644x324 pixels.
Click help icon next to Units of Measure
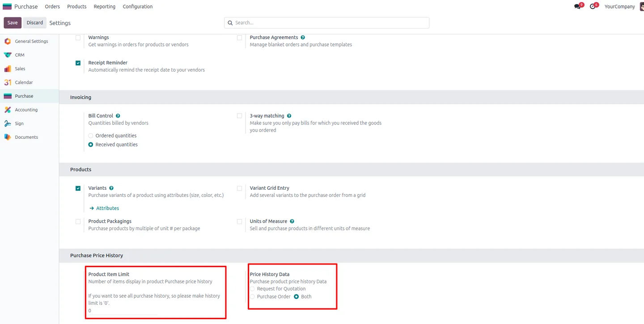pyautogui.click(x=292, y=222)
